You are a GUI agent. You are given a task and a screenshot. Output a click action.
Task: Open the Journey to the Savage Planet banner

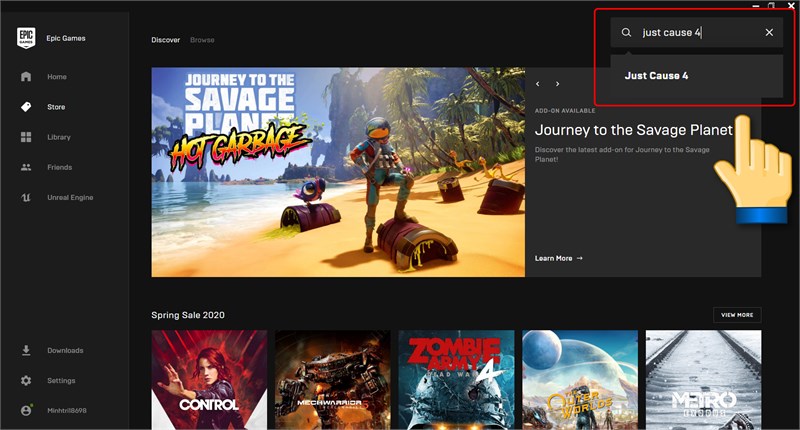pyautogui.click(x=338, y=172)
